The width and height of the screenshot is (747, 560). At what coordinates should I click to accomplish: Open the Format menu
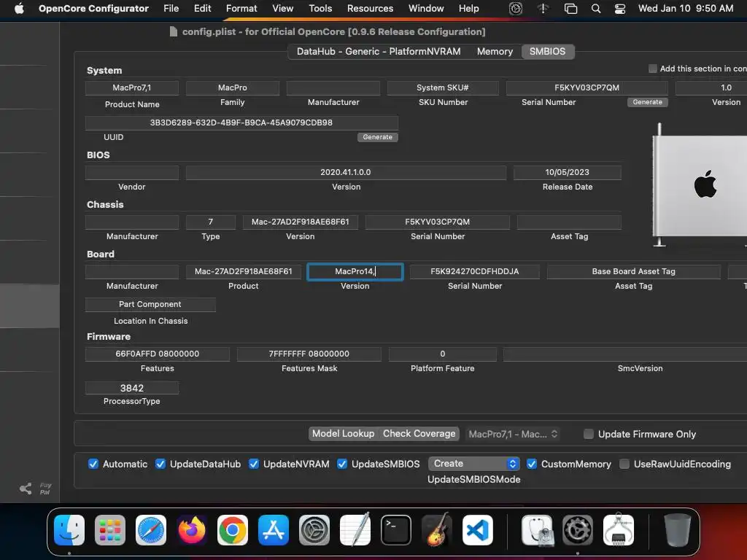pyautogui.click(x=241, y=9)
